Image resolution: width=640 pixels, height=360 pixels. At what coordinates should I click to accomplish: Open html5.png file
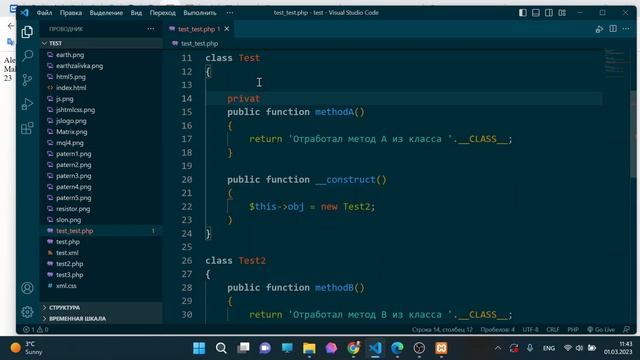(x=71, y=77)
